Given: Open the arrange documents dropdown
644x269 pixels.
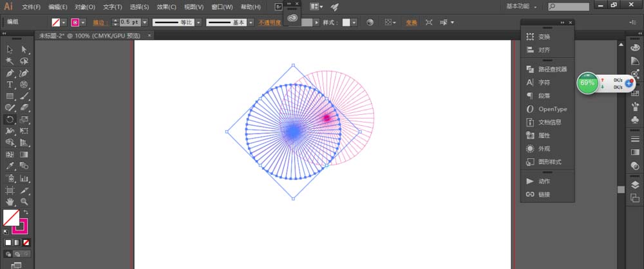Looking at the screenshot, I should [x=316, y=7].
